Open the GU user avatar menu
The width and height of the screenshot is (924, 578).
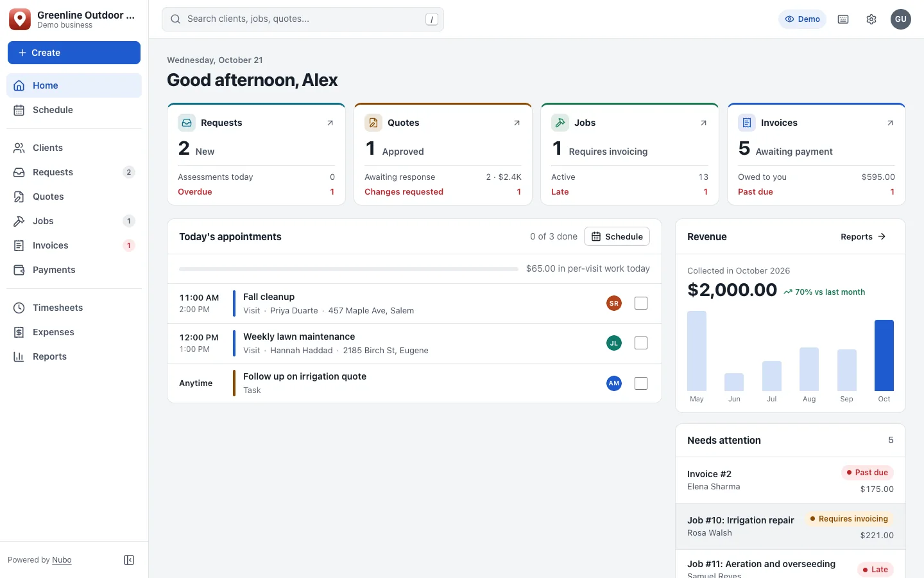(901, 19)
